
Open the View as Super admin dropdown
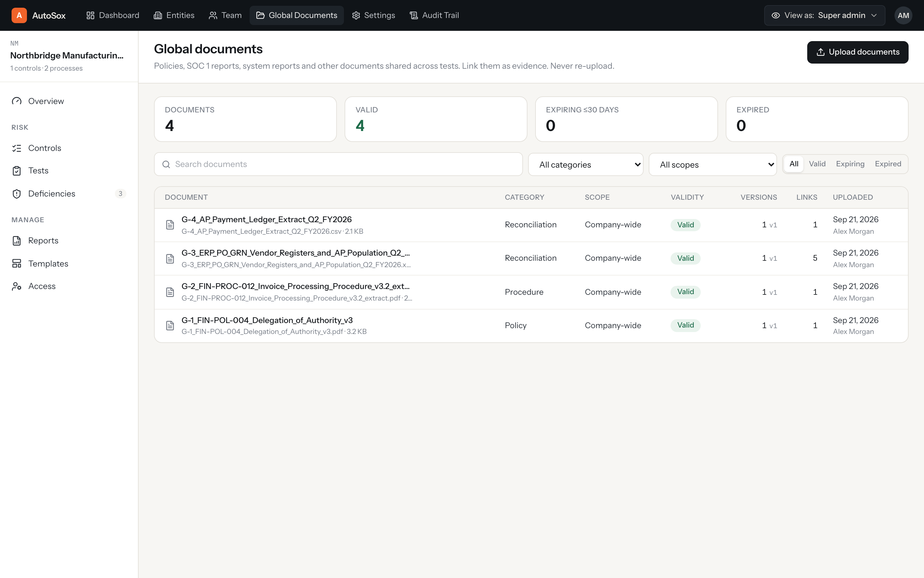click(824, 15)
